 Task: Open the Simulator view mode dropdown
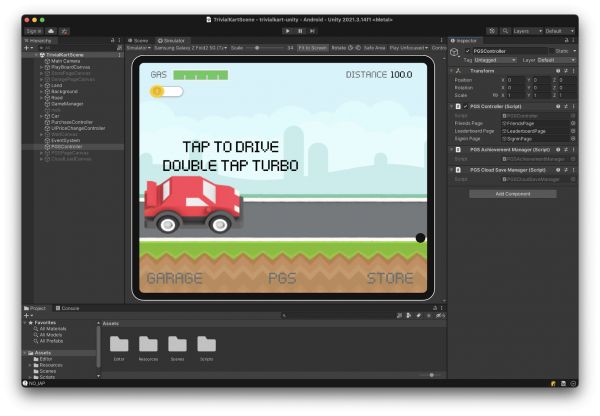pos(139,48)
